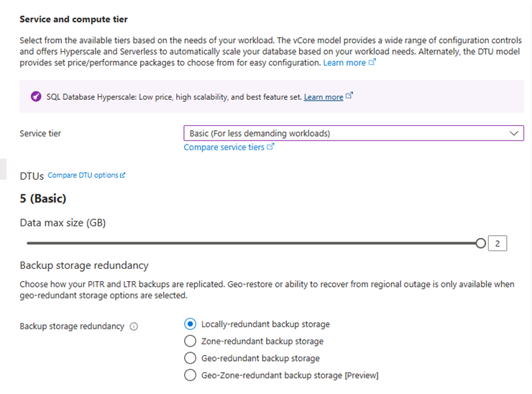Click the Data max size slider track
The height and width of the screenshot is (394, 532).
(x=252, y=244)
